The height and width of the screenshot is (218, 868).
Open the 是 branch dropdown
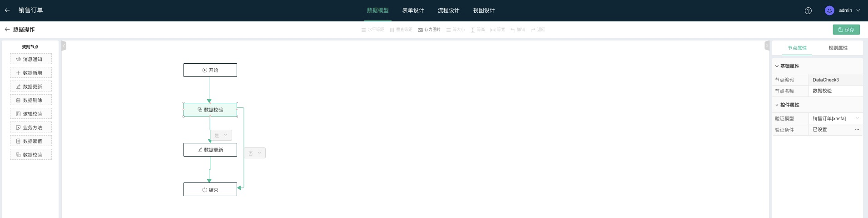coord(221,135)
